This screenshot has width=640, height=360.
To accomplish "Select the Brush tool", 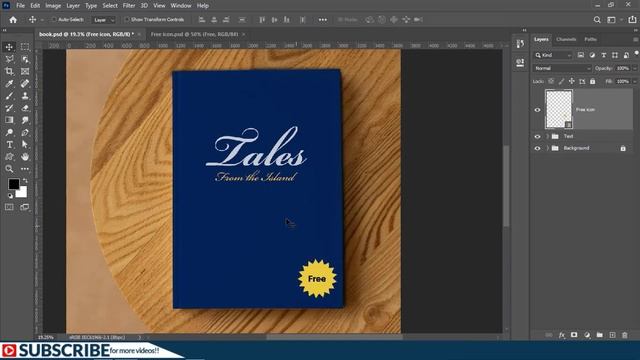I will (9, 96).
